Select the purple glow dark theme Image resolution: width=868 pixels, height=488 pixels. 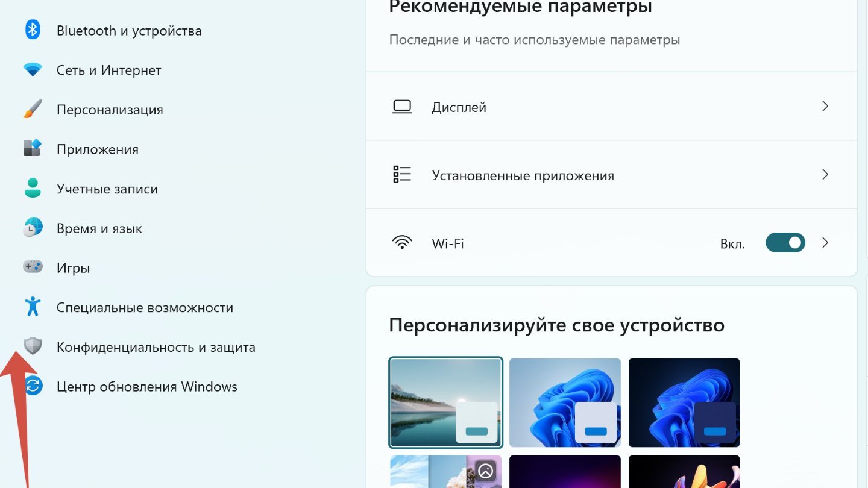coord(565,471)
